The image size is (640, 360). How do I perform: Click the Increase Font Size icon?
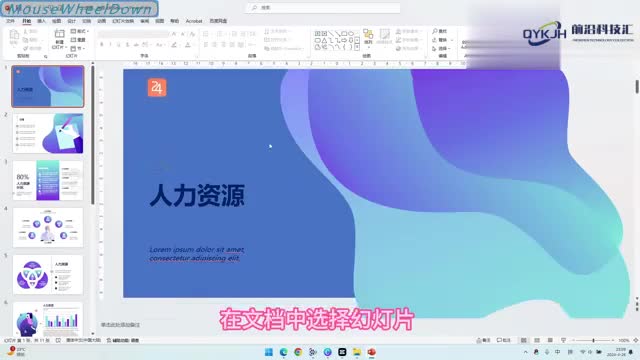point(174,34)
